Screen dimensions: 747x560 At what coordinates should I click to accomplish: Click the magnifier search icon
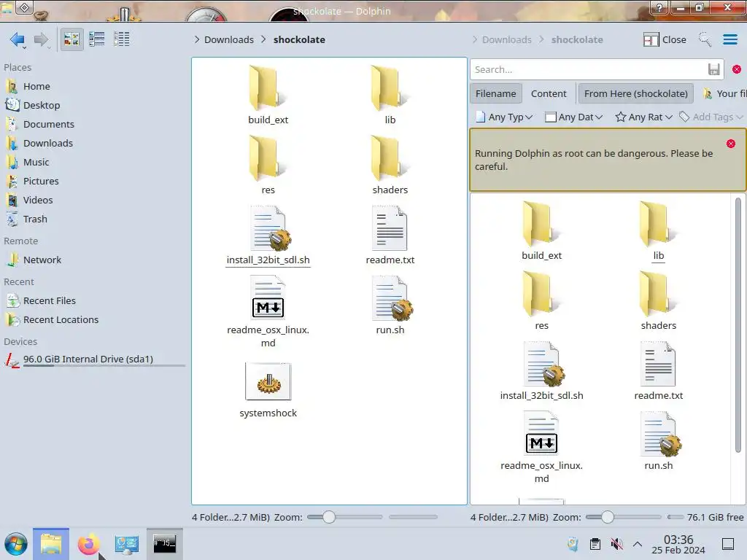(x=705, y=39)
